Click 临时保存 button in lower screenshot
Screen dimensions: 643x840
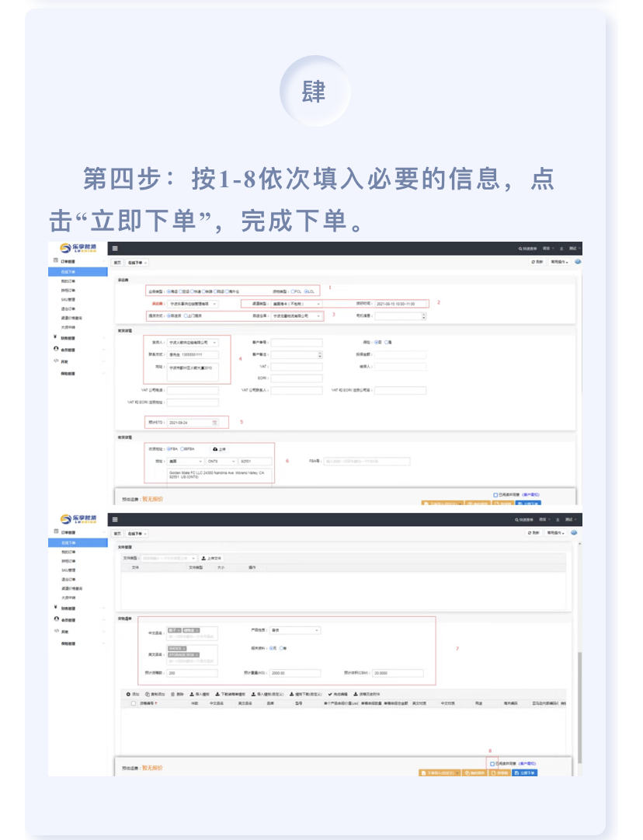coord(475,773)
